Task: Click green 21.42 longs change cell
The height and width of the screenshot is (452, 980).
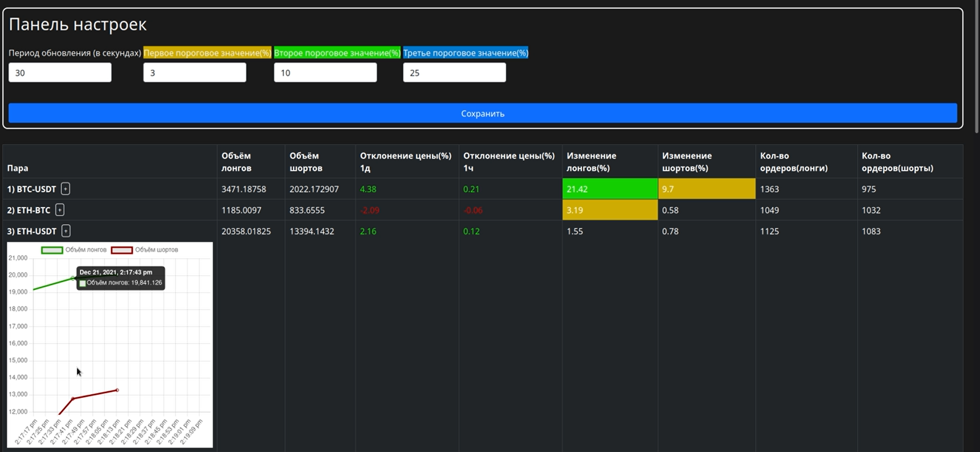Action: pyautogui.click(x=610, y=189)
